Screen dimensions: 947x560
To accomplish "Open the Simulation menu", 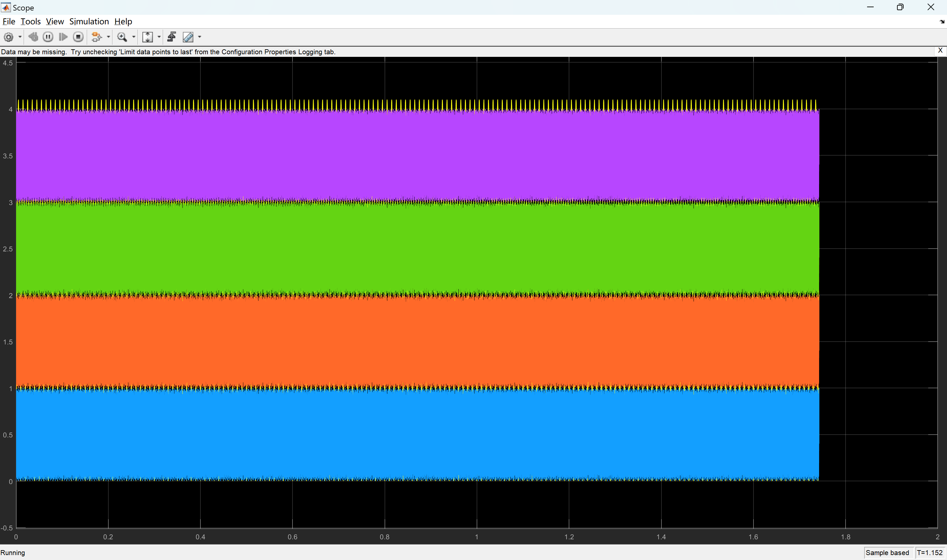I will (x=89, y=21).
